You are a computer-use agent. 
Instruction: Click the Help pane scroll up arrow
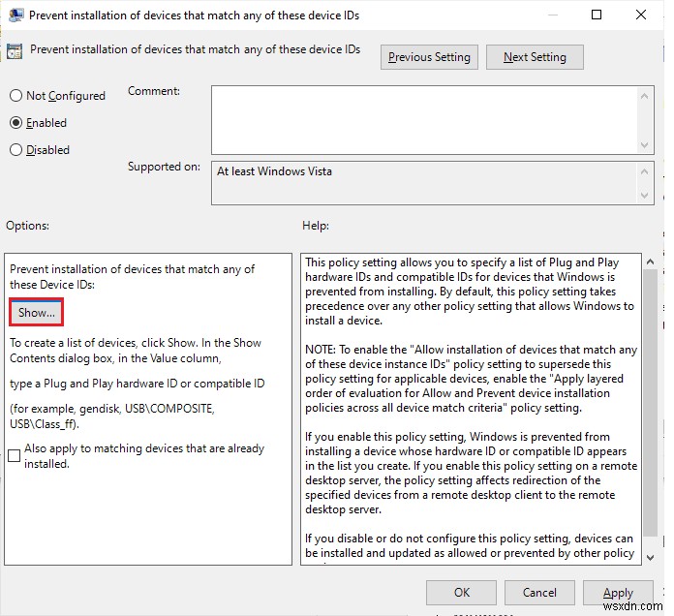pos(651,262)
